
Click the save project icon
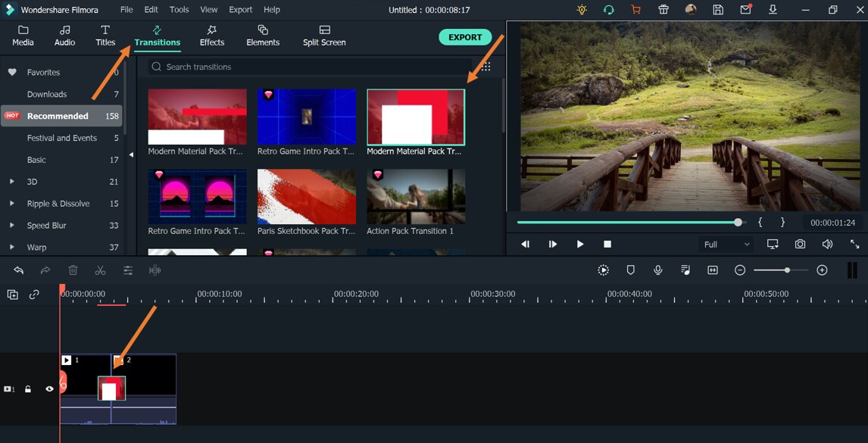click(718, 9)
